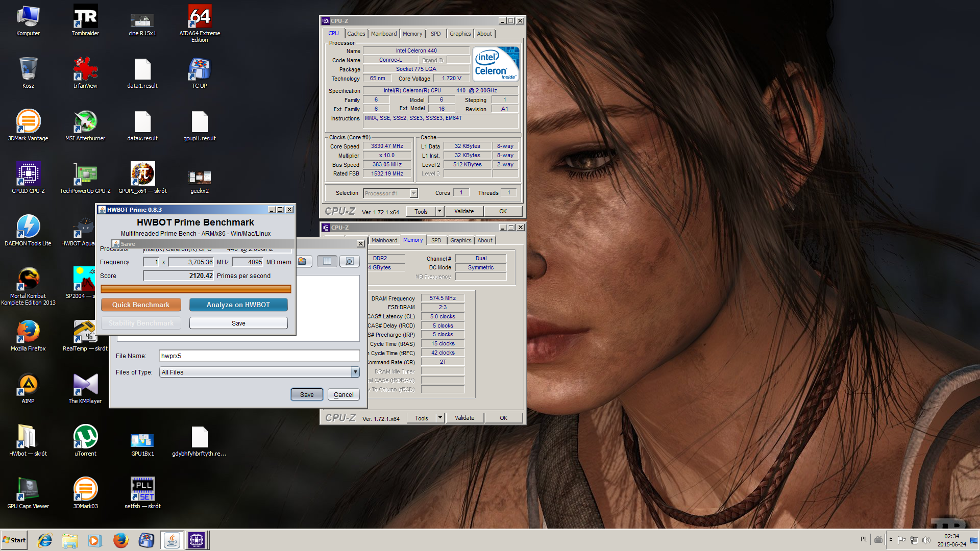The width and height of the screenshot is (980, 551).
Task: Open the Komputer desktop icon
Action: [x=28, y=20]
